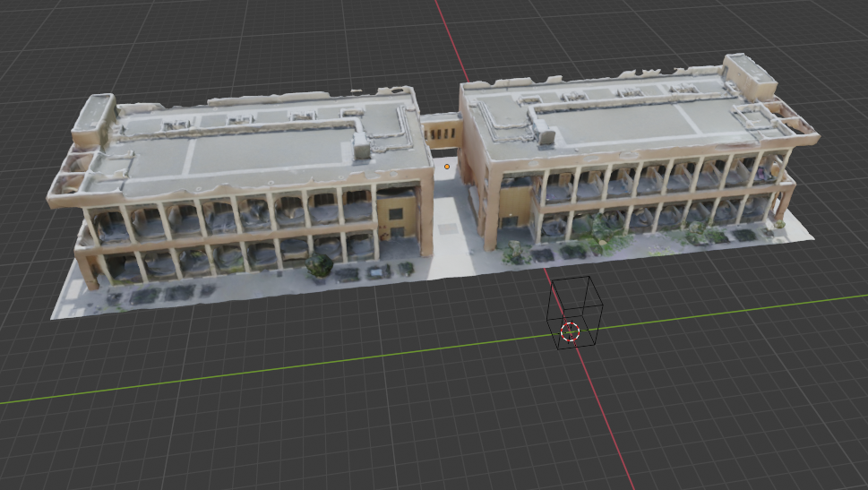This screenshot has width=868, height=490.
Task: Click the orange object origin dot
Action: [x=447, y=166]
